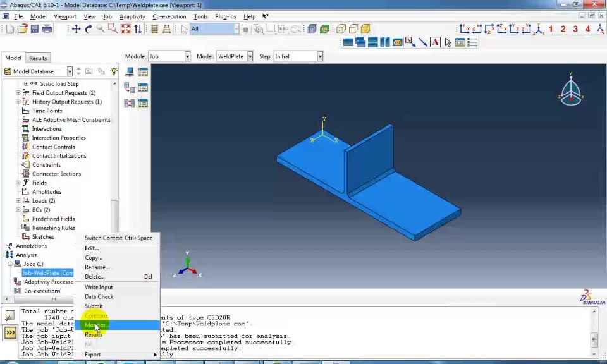Click the Auto-Fit View icon
This screenshot has height=364, width=607.
(125, 29)
